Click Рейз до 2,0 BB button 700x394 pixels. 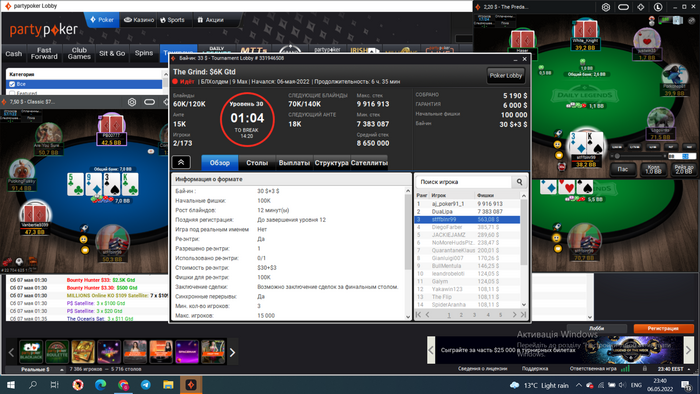[683, 169]
